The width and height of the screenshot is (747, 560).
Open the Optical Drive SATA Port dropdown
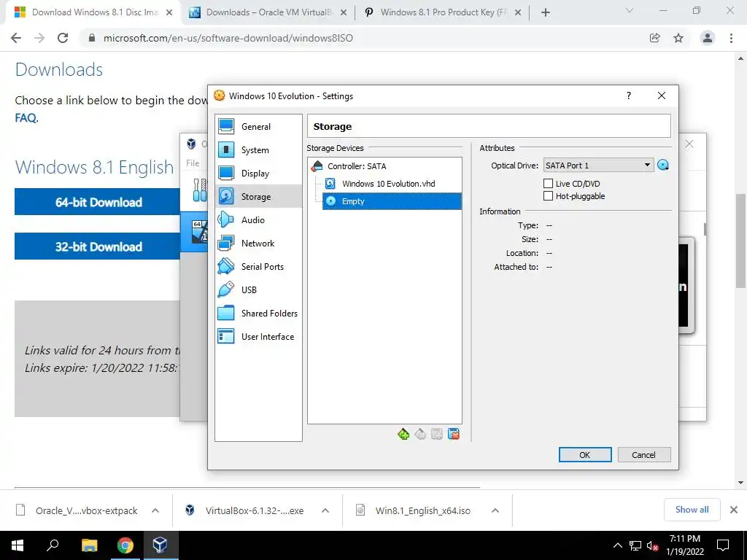pos(598,166)
